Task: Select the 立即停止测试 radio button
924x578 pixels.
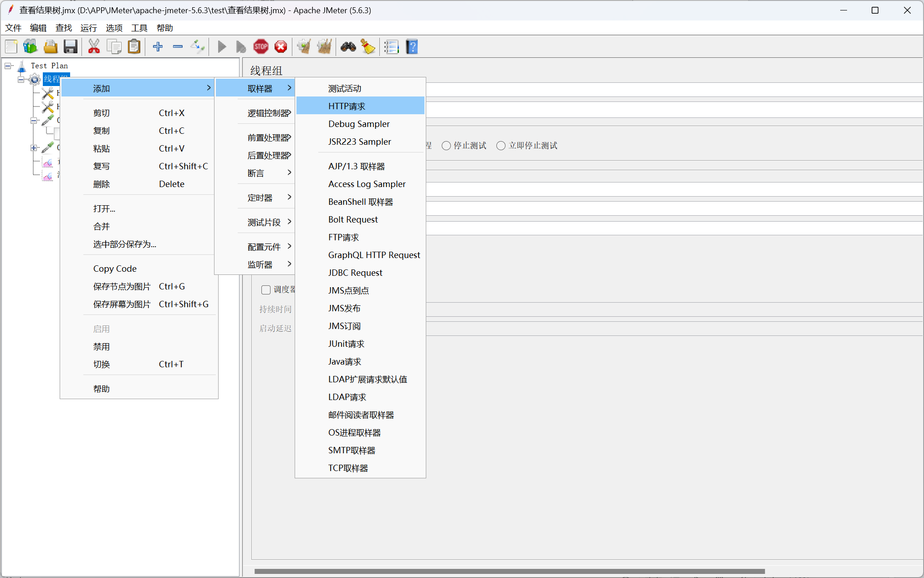Action: [x=501, y=146]
